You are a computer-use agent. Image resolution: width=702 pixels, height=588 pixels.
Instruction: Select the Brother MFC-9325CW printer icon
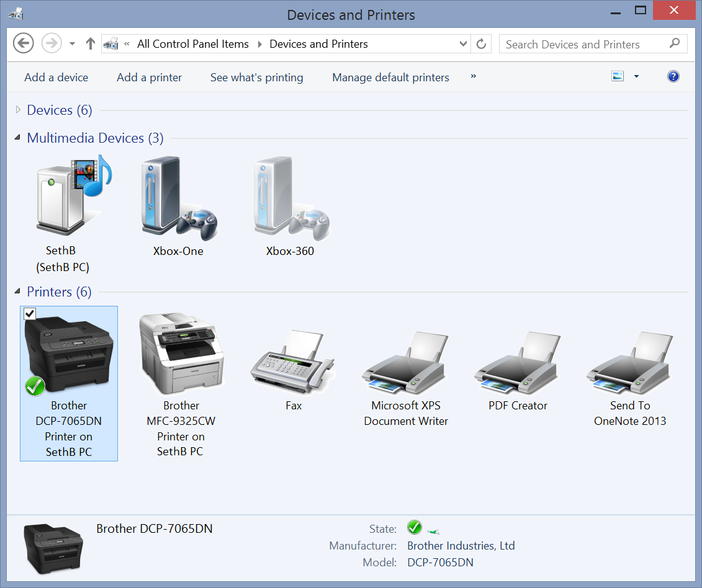click(x=181, y=353)
